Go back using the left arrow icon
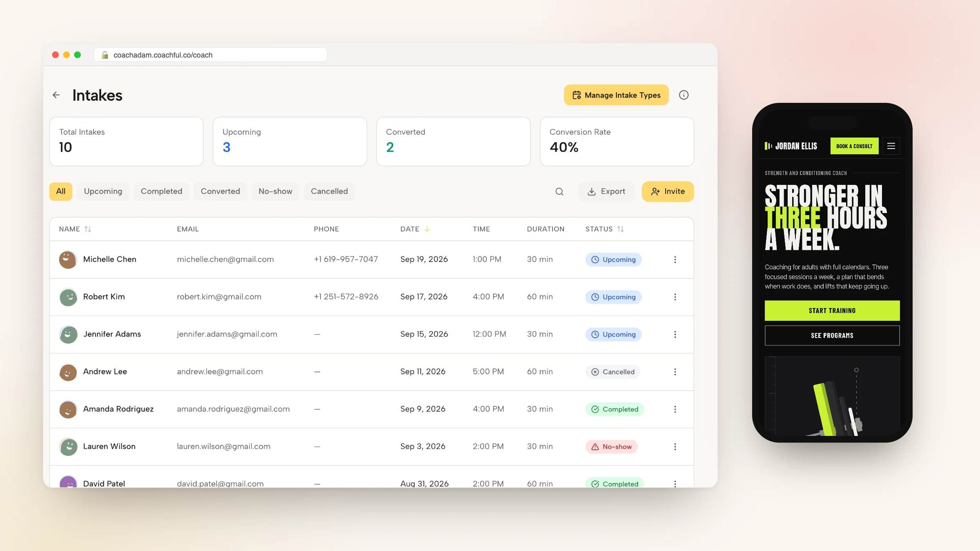This screenshot has width=980, height=551. click(x=56, y=95)
